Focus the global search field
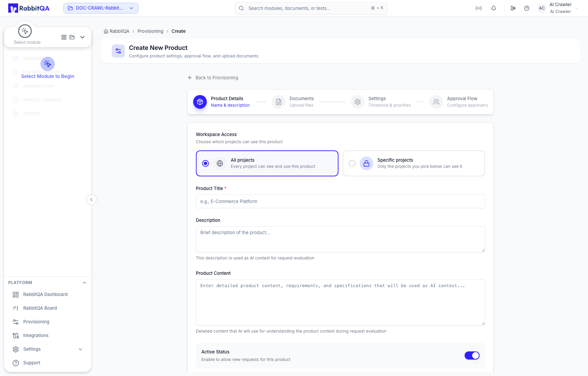Image resolution: width=588 pixels, height=376 pixels. [311, 8]
